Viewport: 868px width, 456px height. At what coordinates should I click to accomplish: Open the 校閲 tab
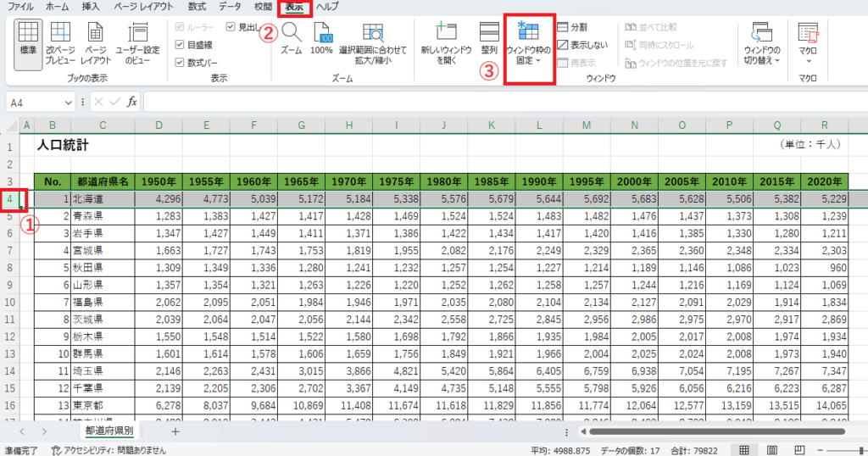pos(263,7)
